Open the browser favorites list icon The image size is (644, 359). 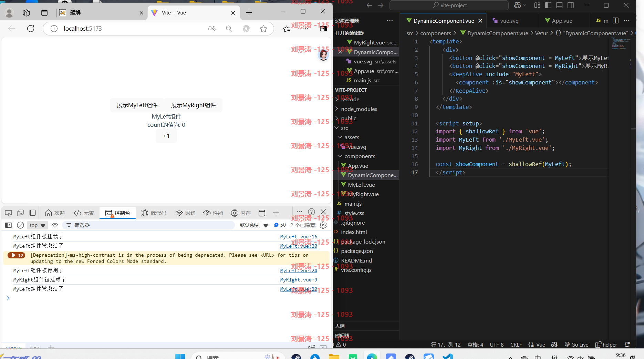pyautogui.click(x=287, y=29)
